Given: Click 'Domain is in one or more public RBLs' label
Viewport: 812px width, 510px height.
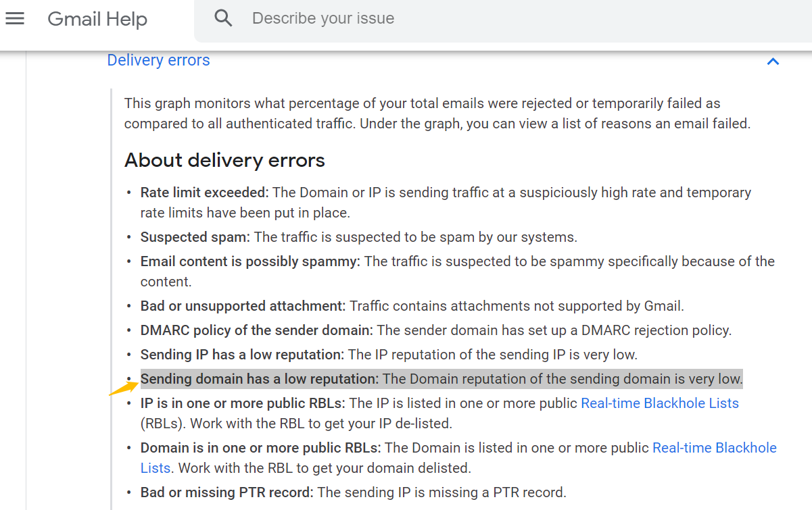Looking at the screenshot, I should coord(261,448).
